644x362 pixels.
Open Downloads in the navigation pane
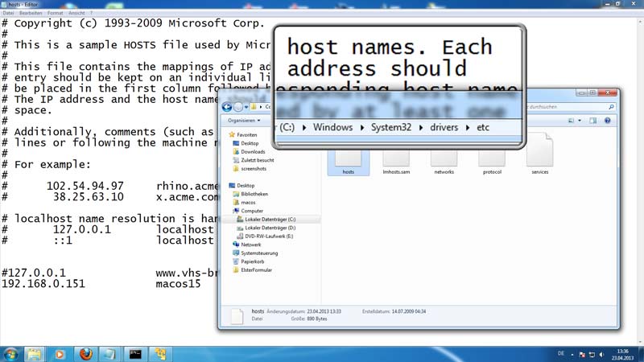[x=249, y=152]
